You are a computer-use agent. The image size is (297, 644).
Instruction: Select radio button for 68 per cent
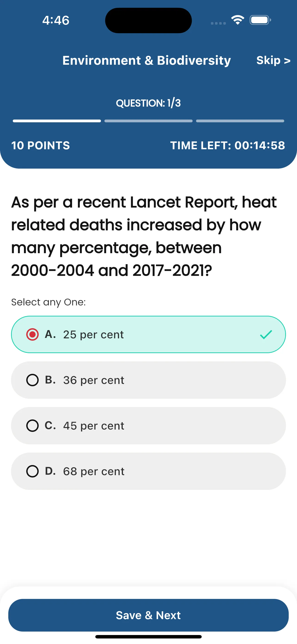pos(32,471)
